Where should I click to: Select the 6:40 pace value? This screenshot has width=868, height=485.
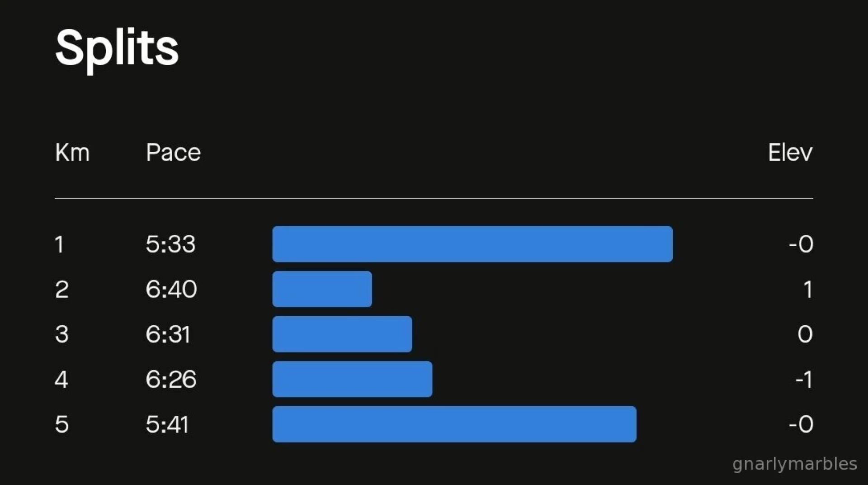[x=171, y=289]
